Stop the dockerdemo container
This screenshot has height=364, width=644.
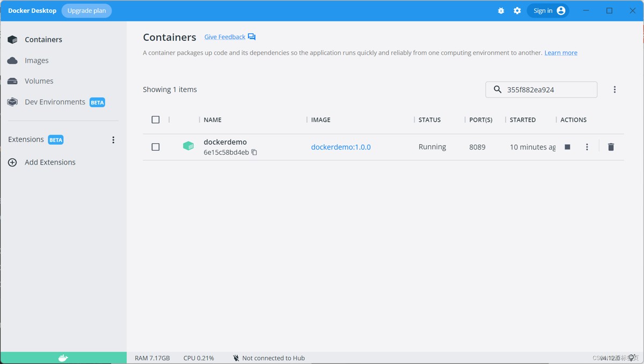coord(567,147)
